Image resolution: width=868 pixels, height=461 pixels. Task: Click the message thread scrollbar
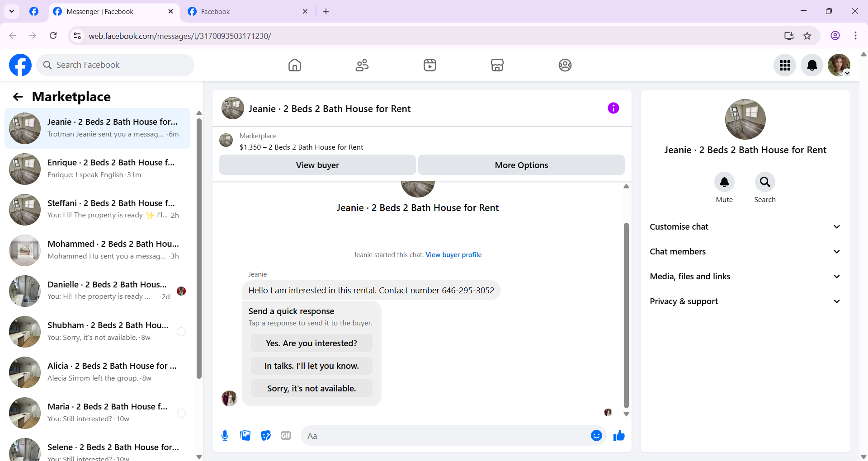626,315
